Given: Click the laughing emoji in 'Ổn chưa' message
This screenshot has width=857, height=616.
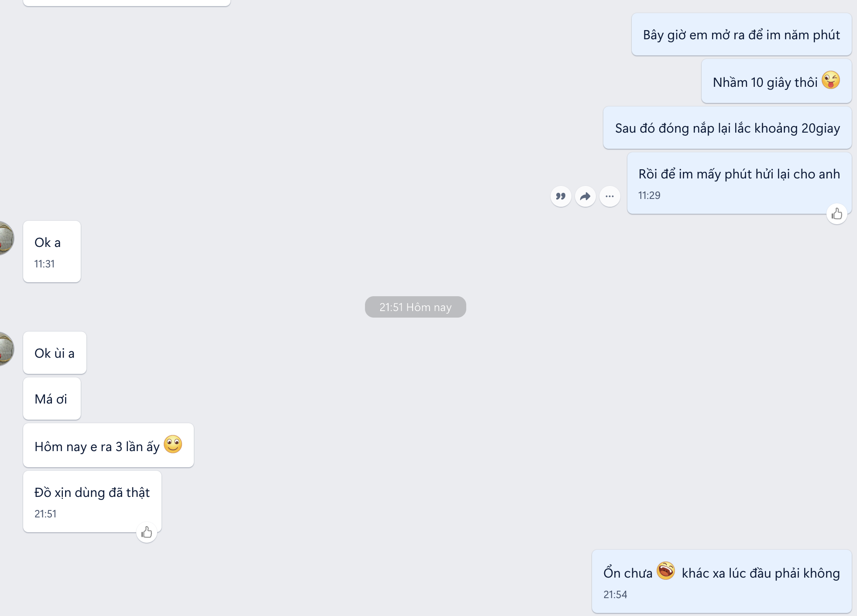Looking at the screenshot, I should [666, 571].
